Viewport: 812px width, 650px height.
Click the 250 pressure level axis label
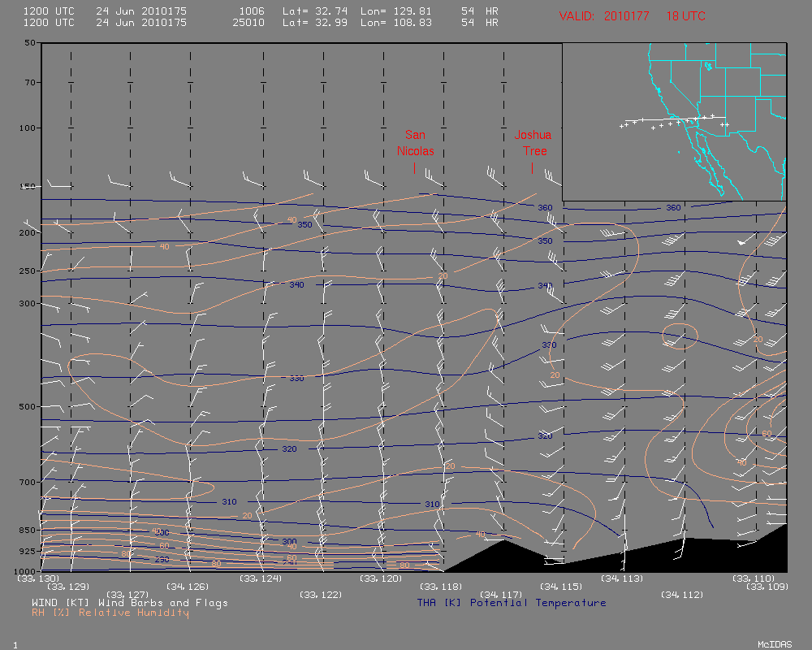point(28,271)
